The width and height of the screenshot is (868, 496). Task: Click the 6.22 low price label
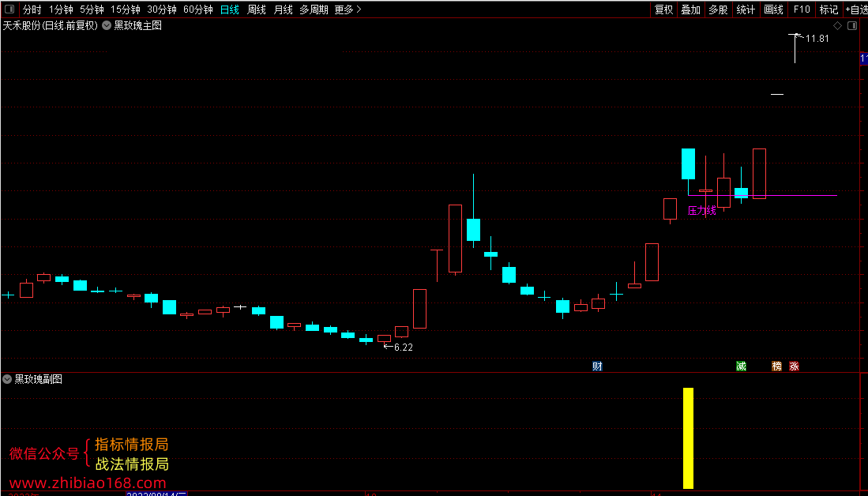pyautogui.click(x=403, y=348)
